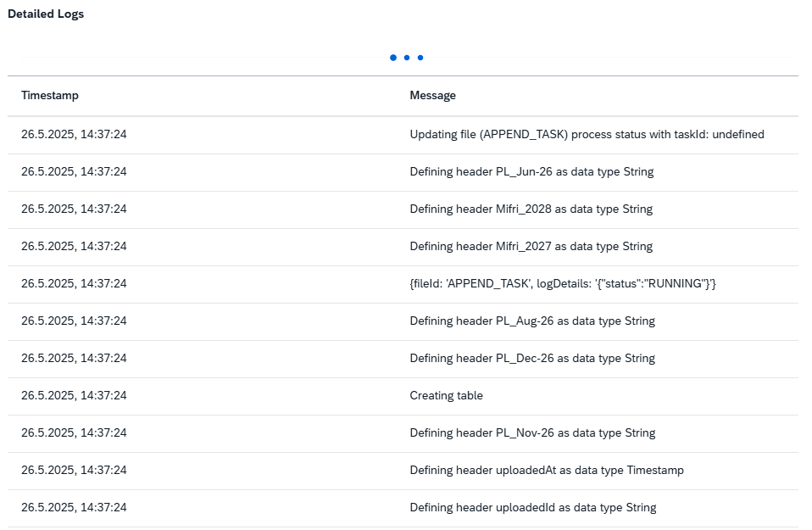Click the timestamp of the Mifri_2028 row

74,209
